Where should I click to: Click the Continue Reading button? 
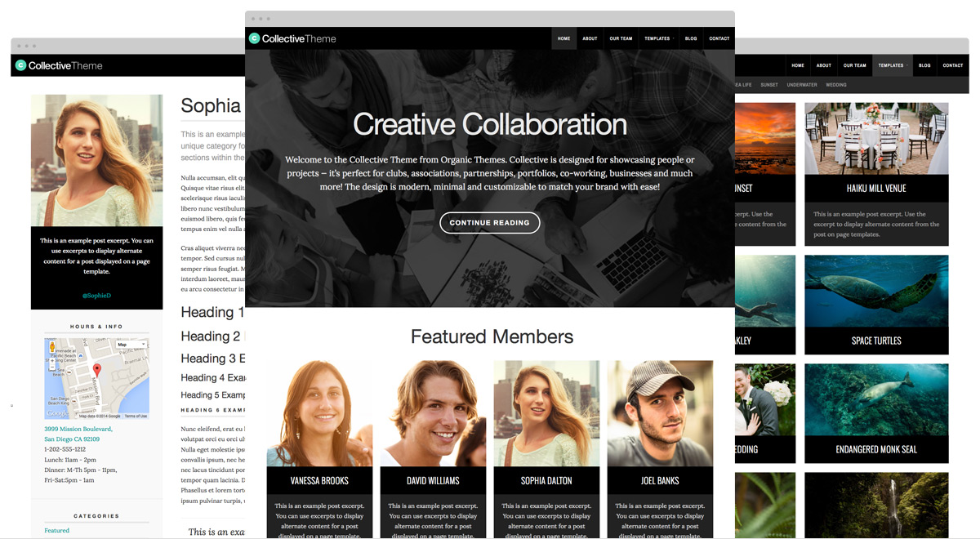click(x=489, y=222)
